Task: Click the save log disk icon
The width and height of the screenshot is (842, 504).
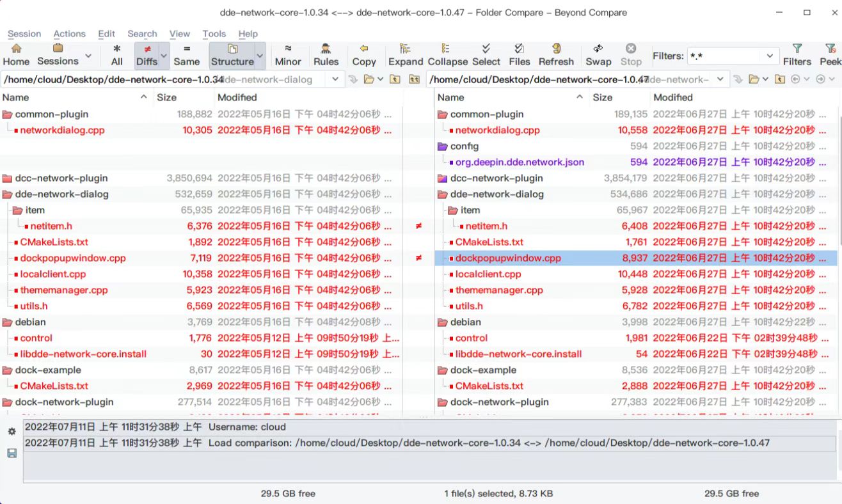Action: pyautogui.click(x=12, y=453)
